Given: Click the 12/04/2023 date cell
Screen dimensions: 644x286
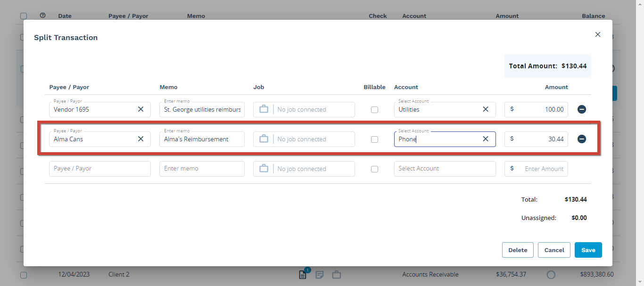Looking at the screenshot, I should [x=74, y=274].
